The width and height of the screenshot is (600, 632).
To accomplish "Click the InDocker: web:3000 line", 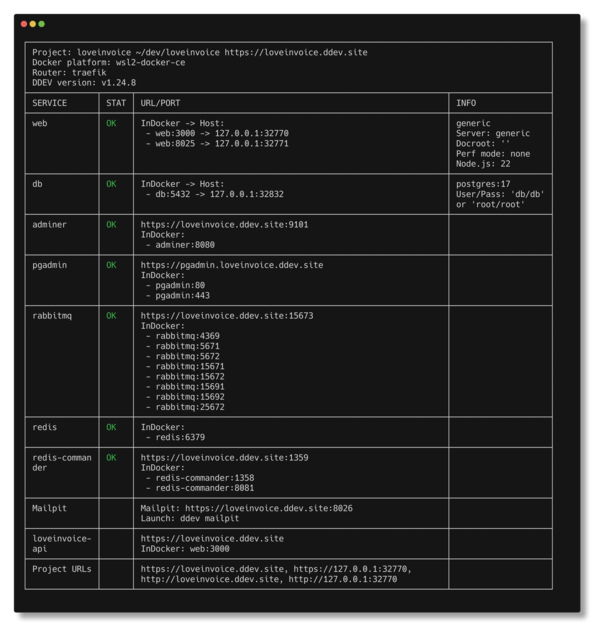I will point(185,549).
